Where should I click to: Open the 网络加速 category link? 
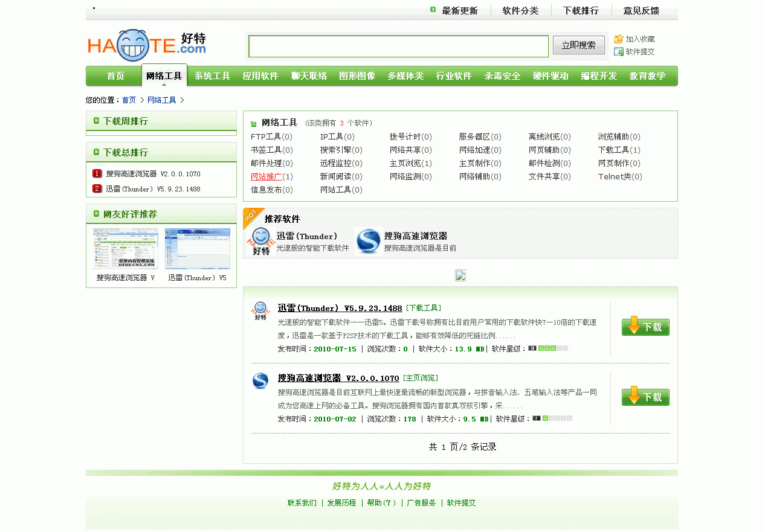pyautogui.click(x=475, y=150)
